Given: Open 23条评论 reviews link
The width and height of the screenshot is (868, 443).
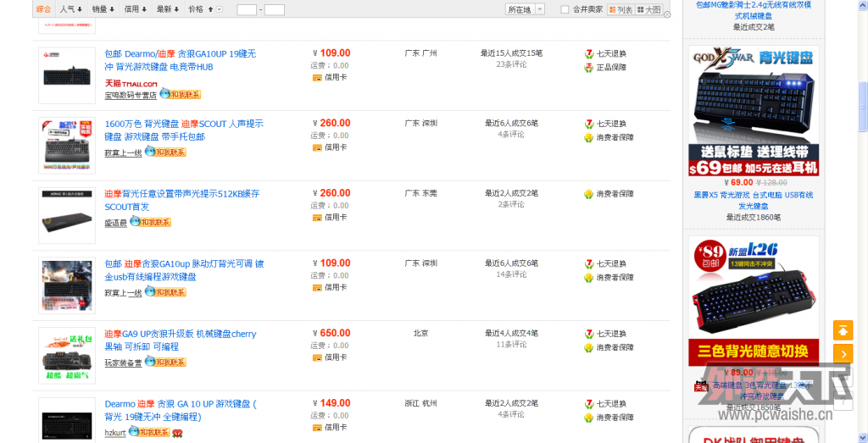Looking at the screenshot, I should tap(511, 64).
